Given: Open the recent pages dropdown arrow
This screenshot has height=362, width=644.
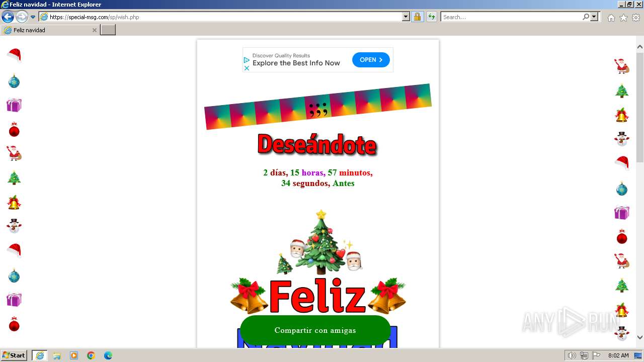Looking at the screenshot, I should coord(33,17).
